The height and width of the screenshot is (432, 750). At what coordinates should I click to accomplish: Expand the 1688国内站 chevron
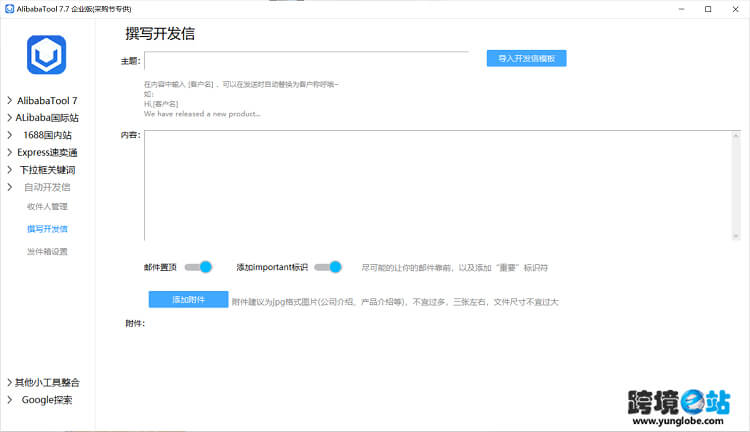point(10,135)
